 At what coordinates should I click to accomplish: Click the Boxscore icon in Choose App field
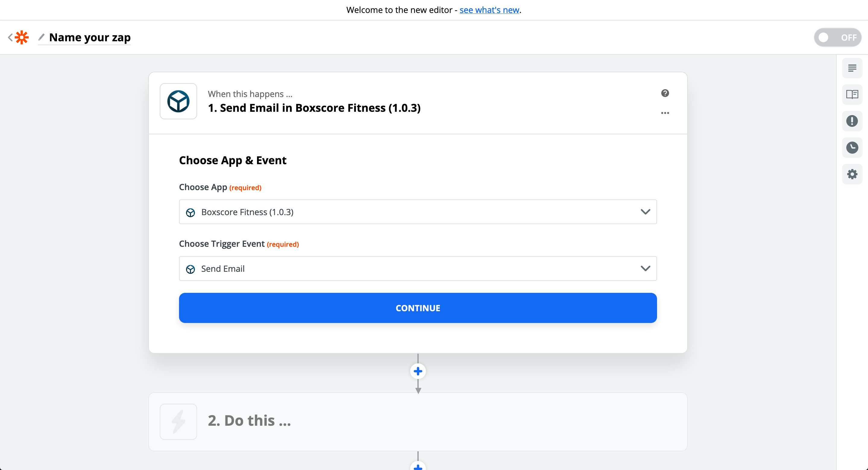[x=190, y=212]
